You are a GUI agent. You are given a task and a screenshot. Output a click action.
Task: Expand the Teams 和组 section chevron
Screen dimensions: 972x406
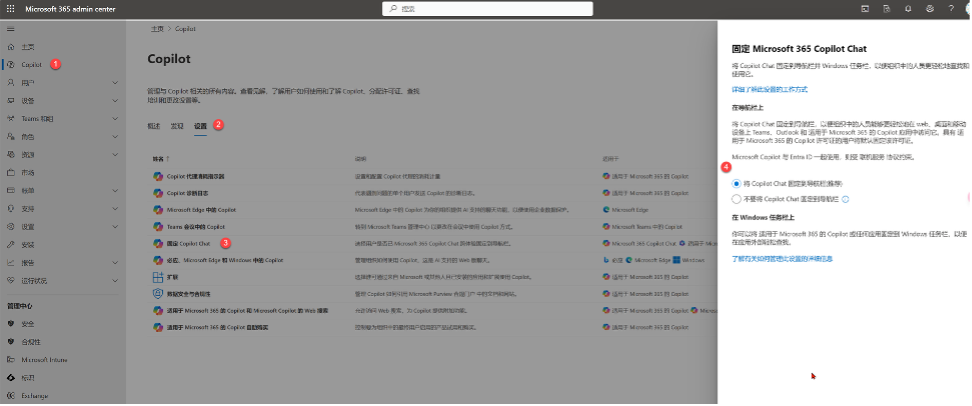pyautogui.click(x=115, y=118)
